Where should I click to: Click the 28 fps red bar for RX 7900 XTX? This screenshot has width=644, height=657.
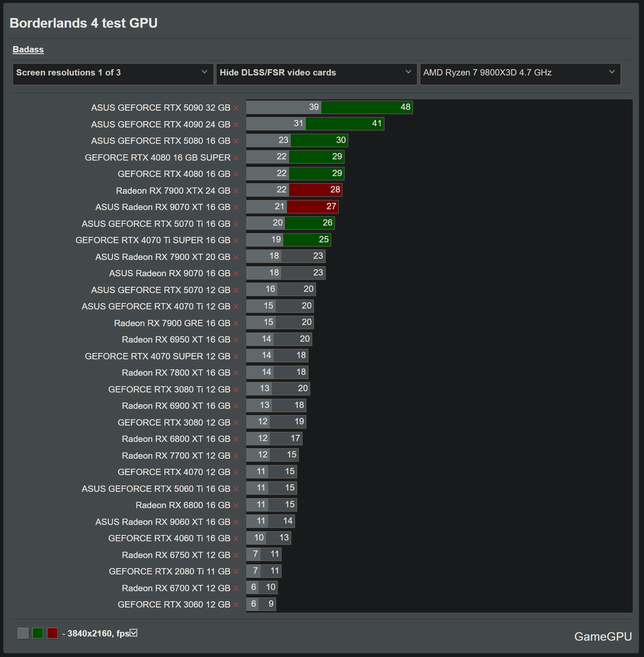pyautogui.click(x=315, y=190)
